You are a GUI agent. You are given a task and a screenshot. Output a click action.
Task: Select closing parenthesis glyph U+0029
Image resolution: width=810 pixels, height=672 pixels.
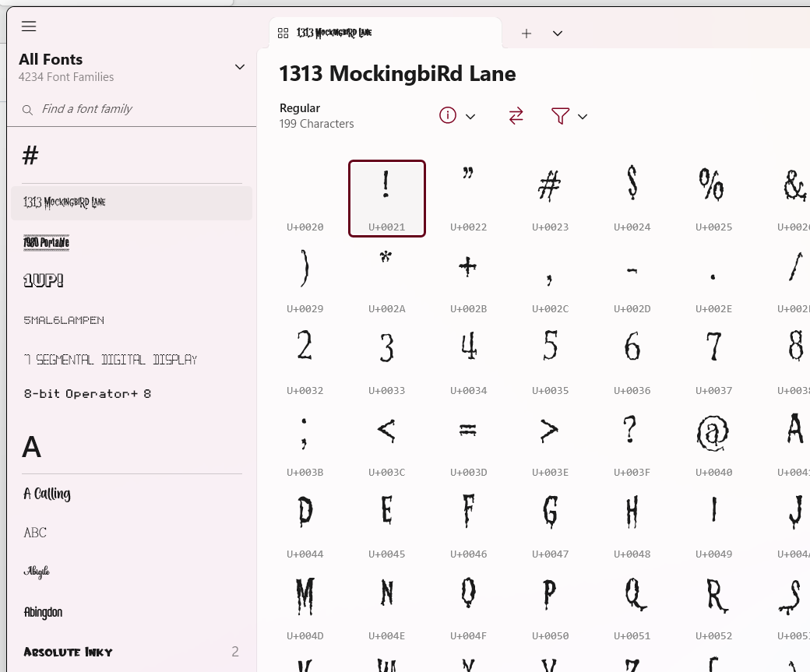point(305,280)
